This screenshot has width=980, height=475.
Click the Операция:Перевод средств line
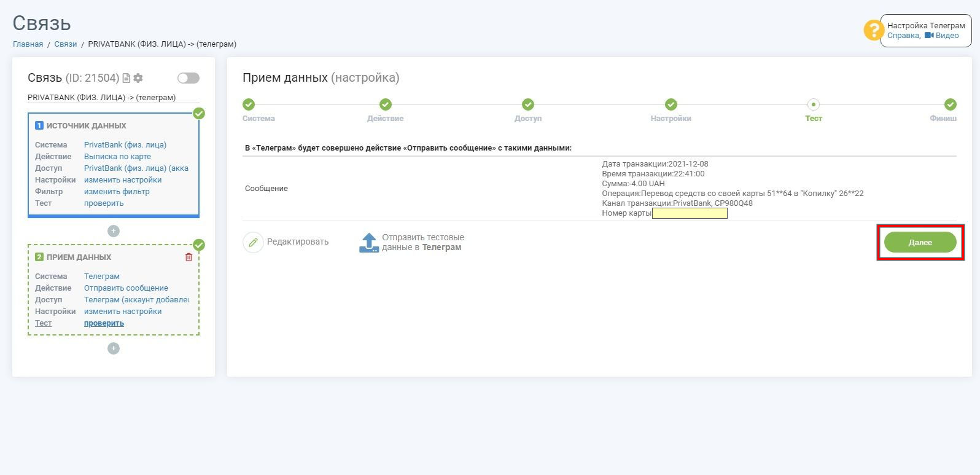click(x=733, y=194)
